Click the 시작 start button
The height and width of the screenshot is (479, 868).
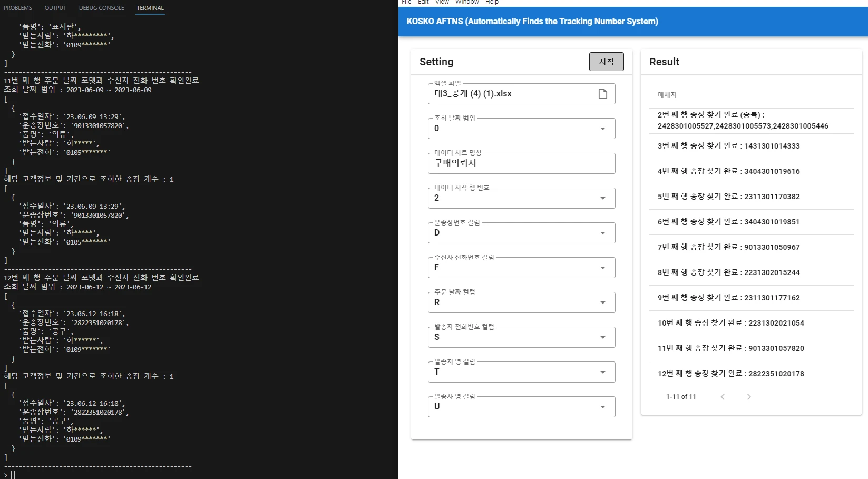(x=606, y=62)
